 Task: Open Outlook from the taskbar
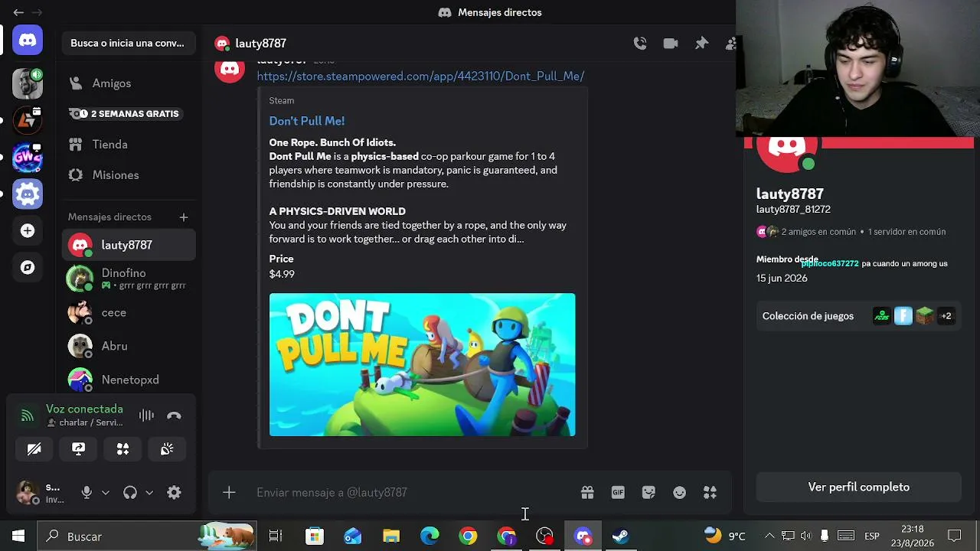click(353, 536)
